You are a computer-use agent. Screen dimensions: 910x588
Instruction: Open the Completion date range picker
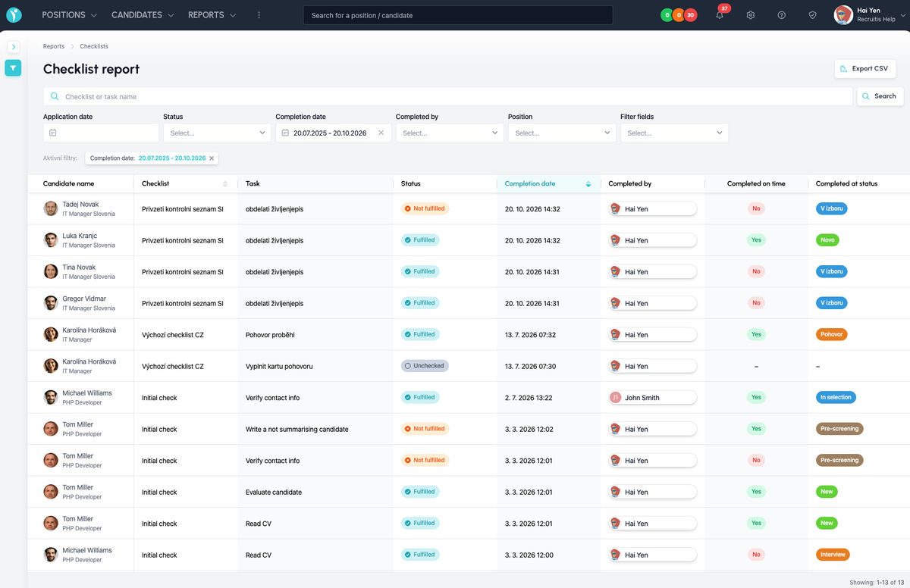tap(332, 133)
